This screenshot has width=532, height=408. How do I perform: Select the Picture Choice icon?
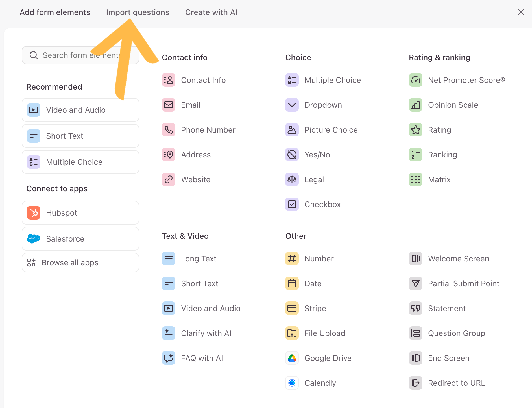coord(292,130)
